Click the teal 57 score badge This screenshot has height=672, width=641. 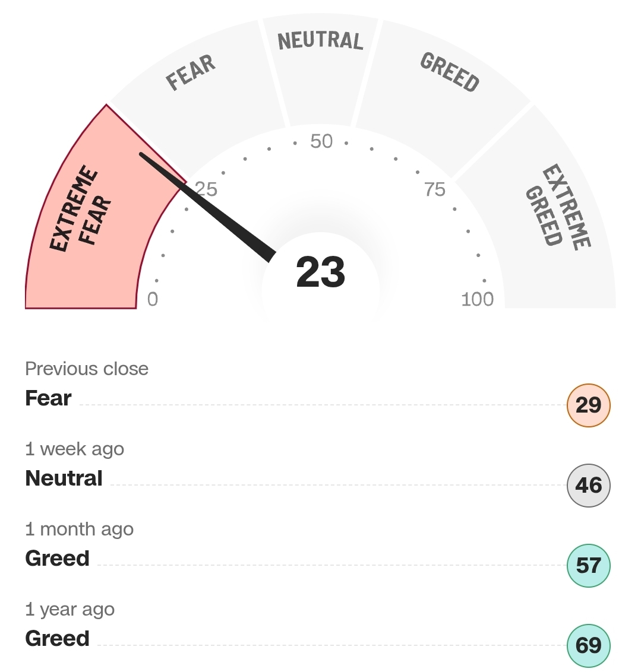coord(588,566)
